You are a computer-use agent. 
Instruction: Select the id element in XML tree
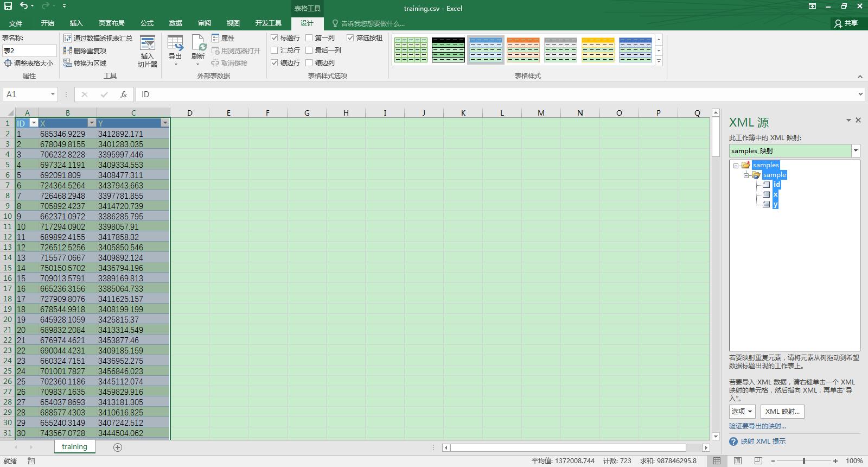777,185
